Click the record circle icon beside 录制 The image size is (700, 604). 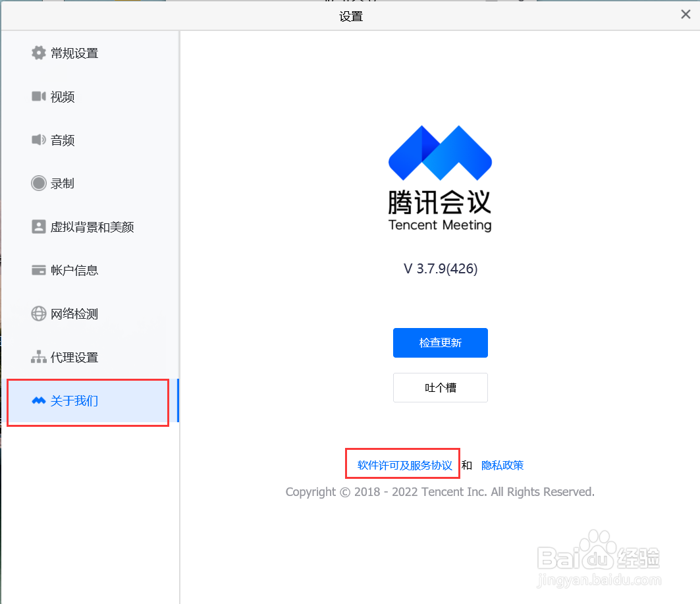38,183
